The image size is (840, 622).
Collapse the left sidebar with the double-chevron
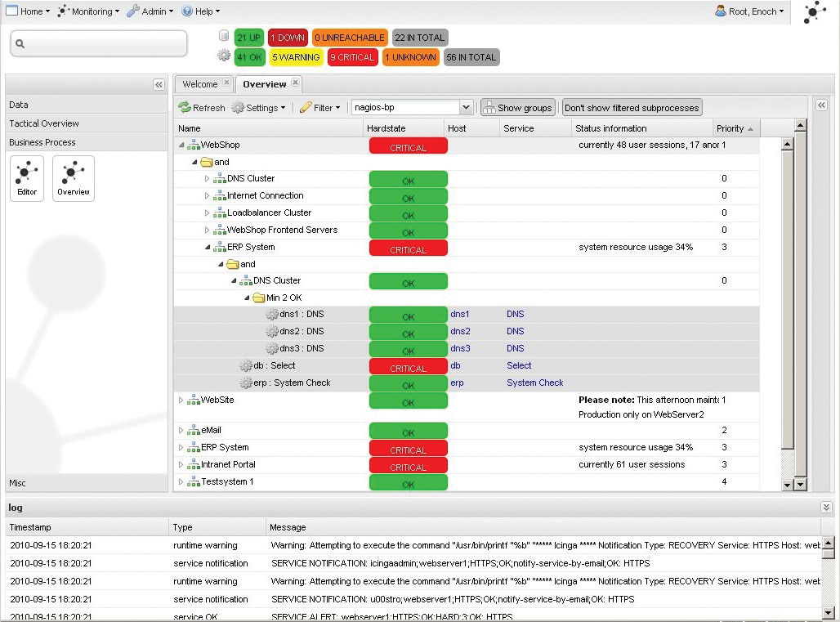click(159, 83)
